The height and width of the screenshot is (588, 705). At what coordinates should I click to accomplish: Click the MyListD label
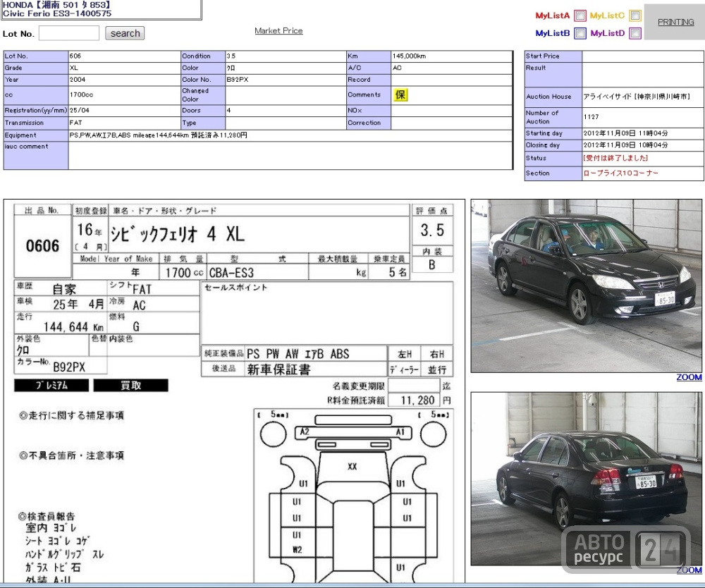click(608, 33)
